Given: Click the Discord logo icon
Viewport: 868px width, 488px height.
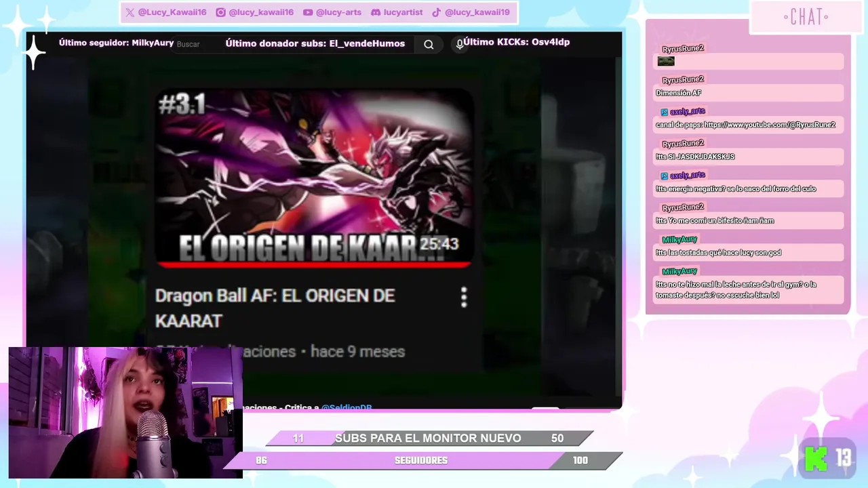Looking at the screenshot, I should coord(376,12).
